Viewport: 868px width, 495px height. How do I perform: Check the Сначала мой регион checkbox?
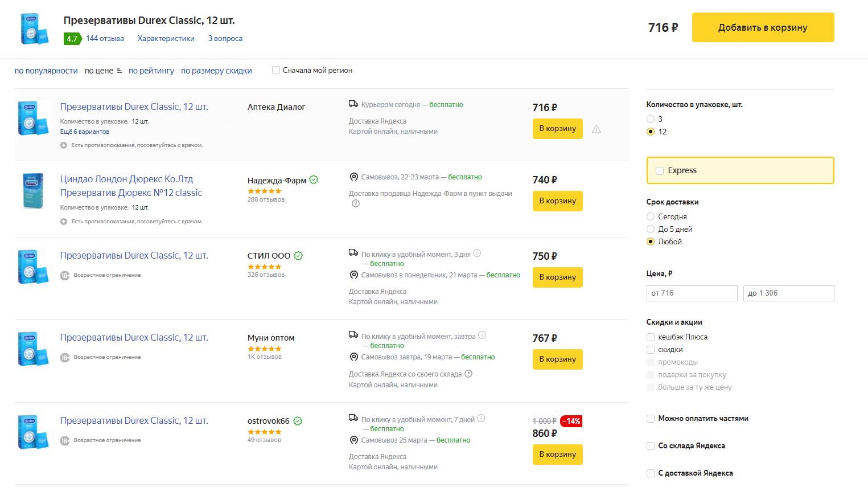[276, 71]
